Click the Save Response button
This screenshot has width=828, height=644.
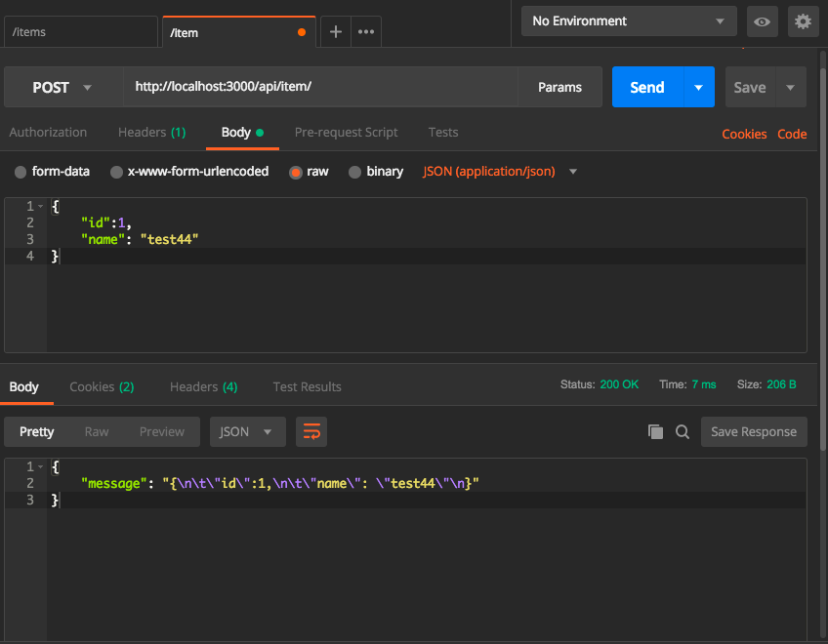pos(754,432)
